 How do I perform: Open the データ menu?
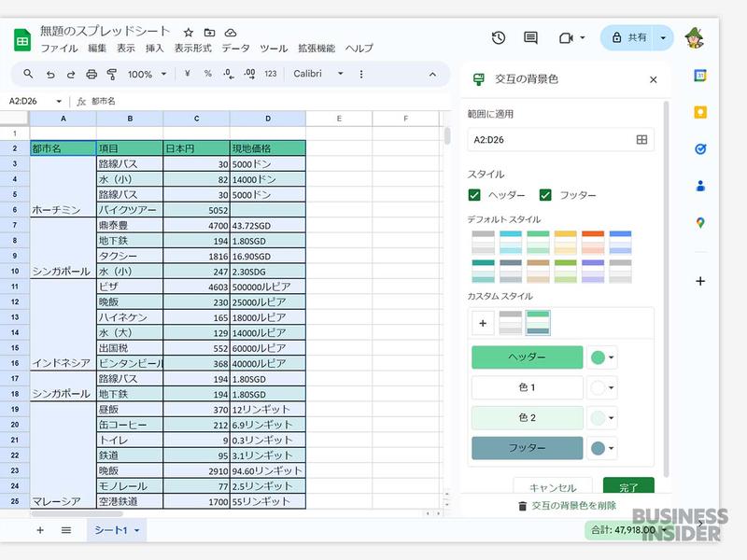pos(235,49)
